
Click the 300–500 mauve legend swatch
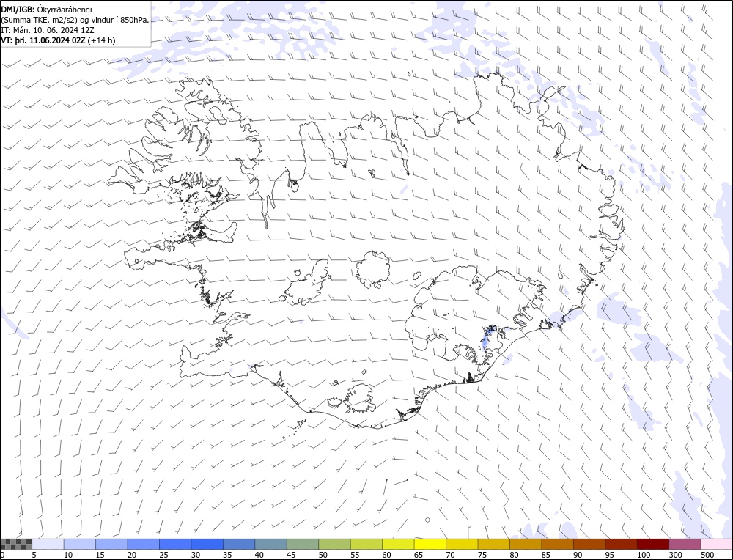tap(685, 544)
